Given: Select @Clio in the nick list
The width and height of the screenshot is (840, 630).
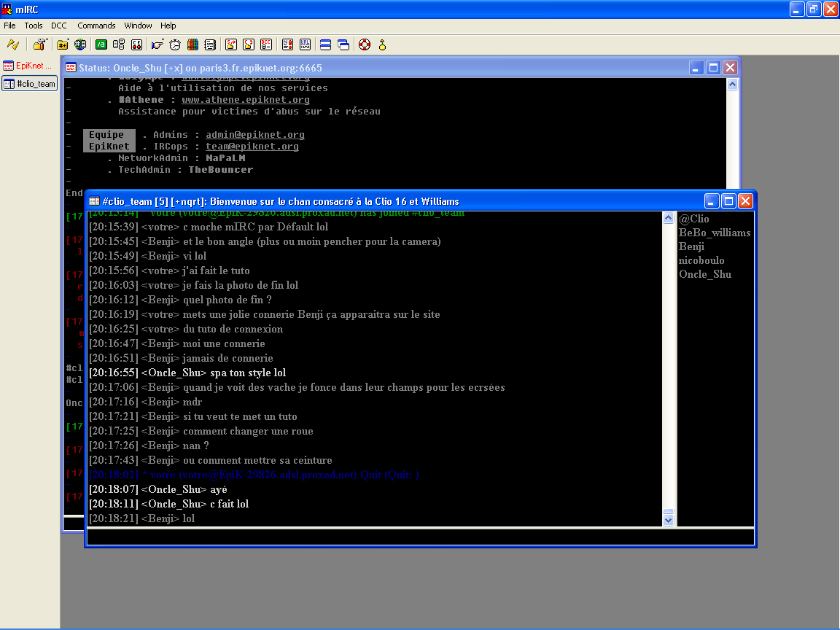Looking at the screenshot, I should [x=693, y=219].
